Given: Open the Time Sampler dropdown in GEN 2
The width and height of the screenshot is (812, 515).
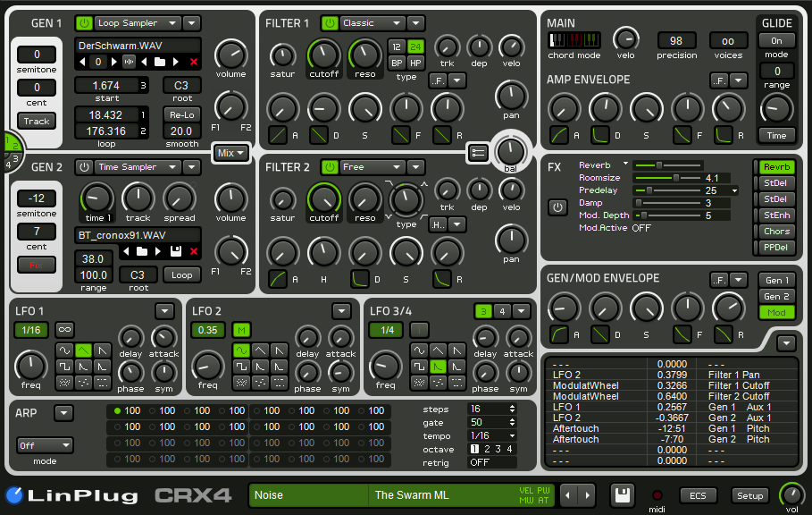Looking at the screenshot, I should coord(137,167).
